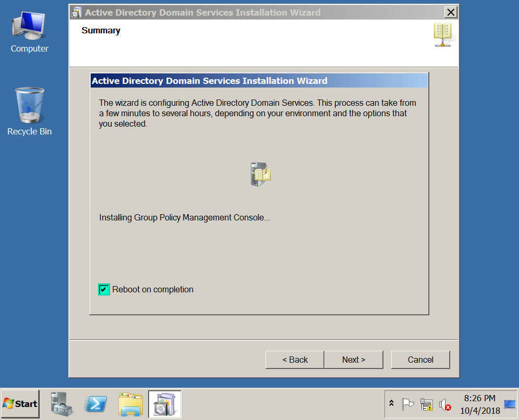
Task: Click the Back button
Action: pyautogui.click(x=295, y=360)
